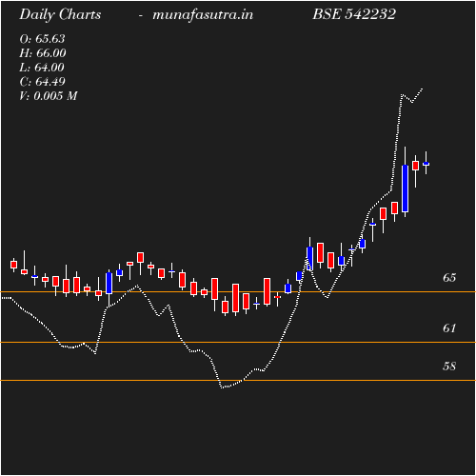The height and width of the screenshot is (476, 476).
Task: Click the close value 'C: 64.49'
Action: point(42,82)
